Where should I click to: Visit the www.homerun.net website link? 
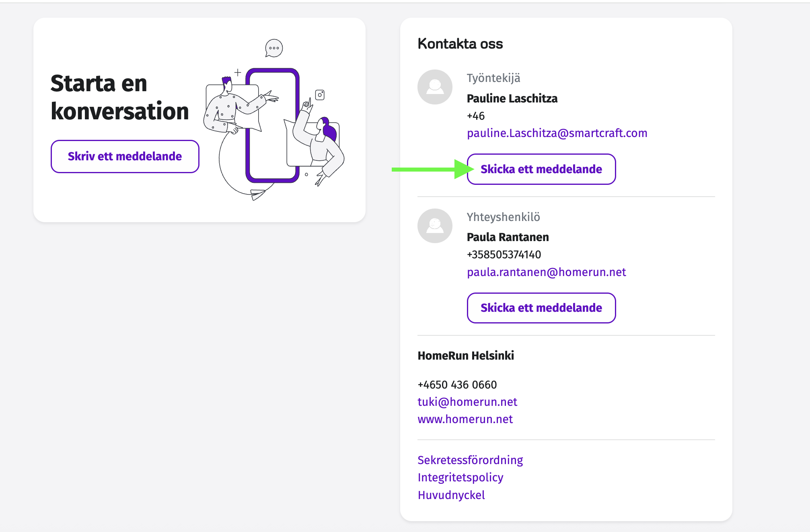tap(465, 419)
